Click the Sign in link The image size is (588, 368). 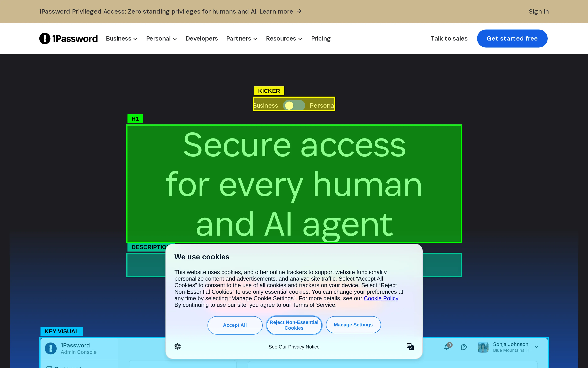pos(539,11)
